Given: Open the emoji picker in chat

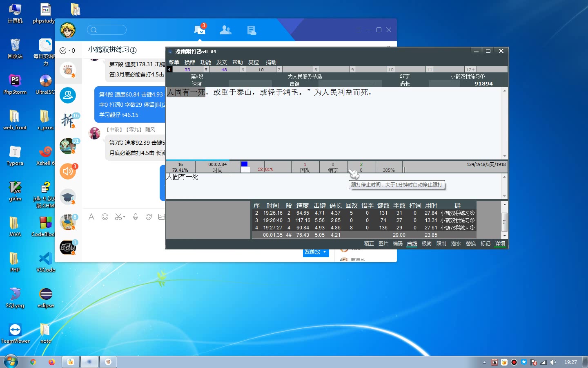Looking at the screenshot, I should click(105, 217).
